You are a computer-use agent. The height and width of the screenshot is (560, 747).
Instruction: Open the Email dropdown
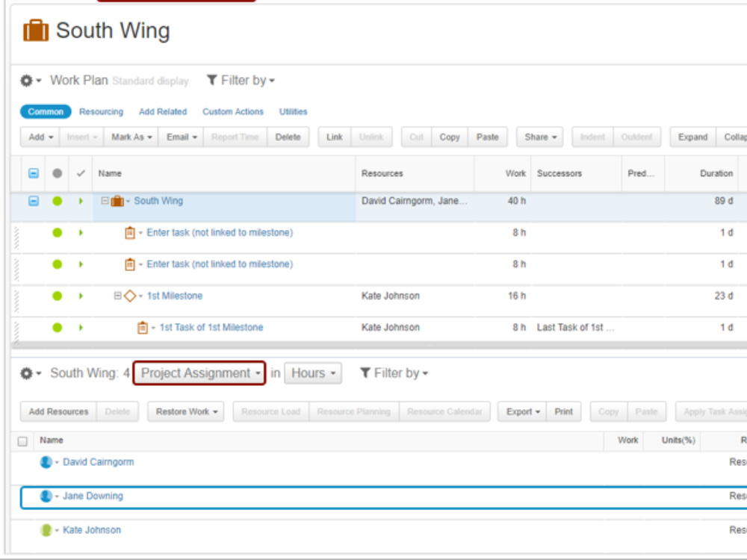tap(181, 137)
